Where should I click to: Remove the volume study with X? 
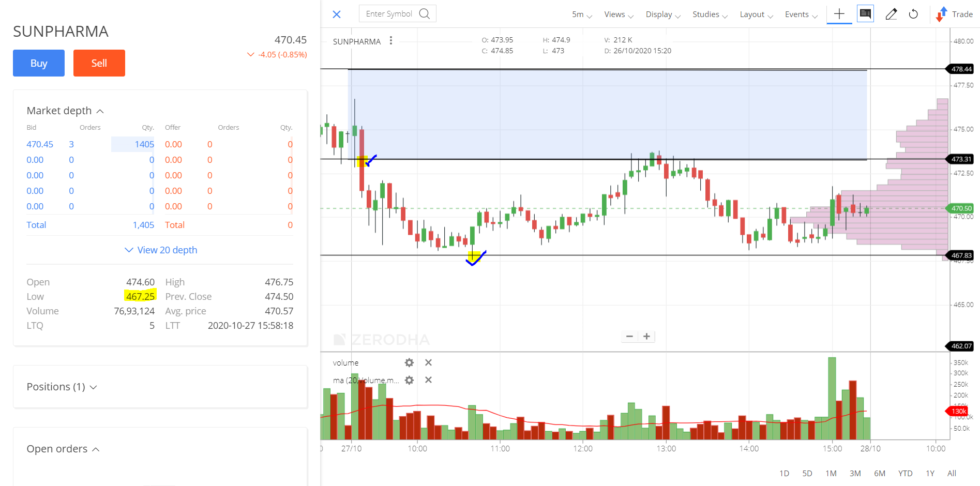click(x=428, y=363)
